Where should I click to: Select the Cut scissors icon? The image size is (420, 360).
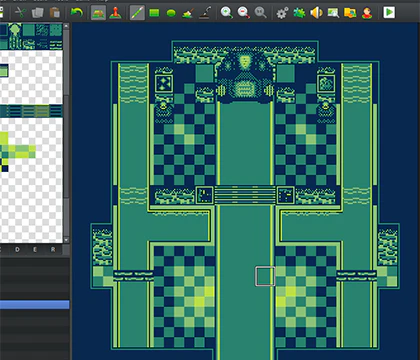pyautogui.click(x=21, y=13)
